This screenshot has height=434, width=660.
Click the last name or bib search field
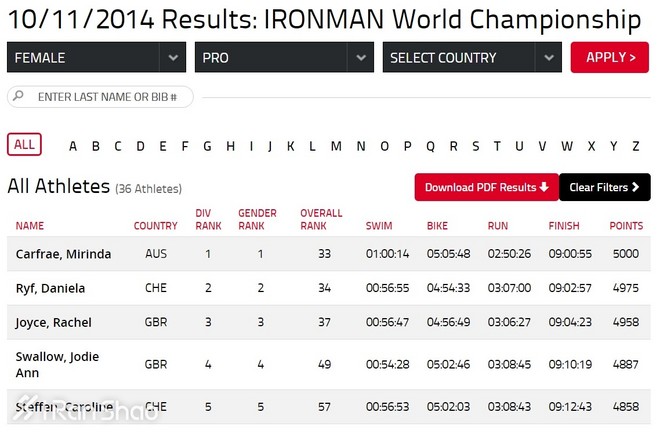tap(108, 98)
